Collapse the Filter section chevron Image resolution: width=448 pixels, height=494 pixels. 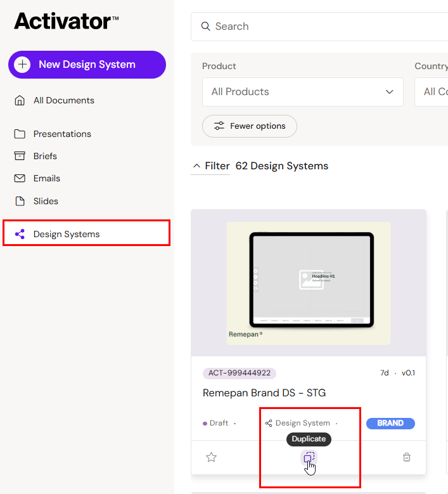click(196, 166)
